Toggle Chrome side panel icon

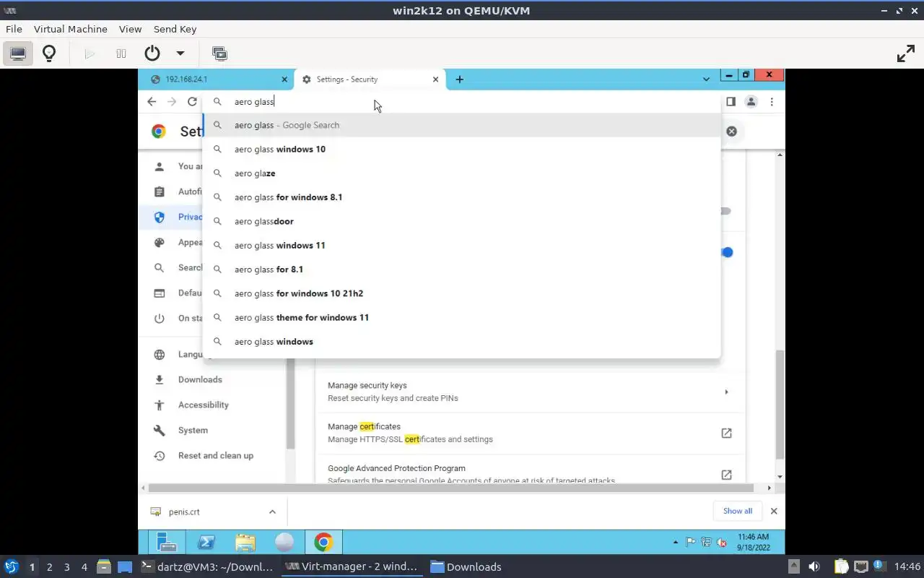pyautogui.click(x=731, y=102)
